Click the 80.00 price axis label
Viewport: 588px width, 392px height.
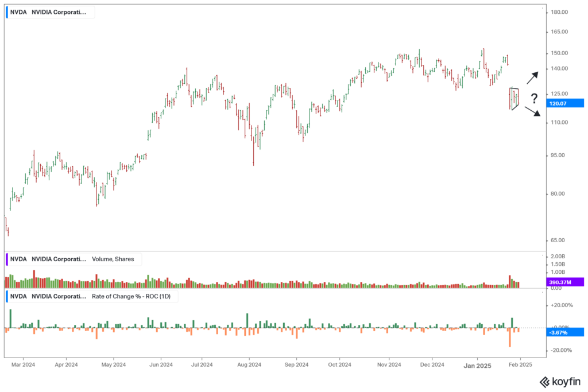pos(558,194)
